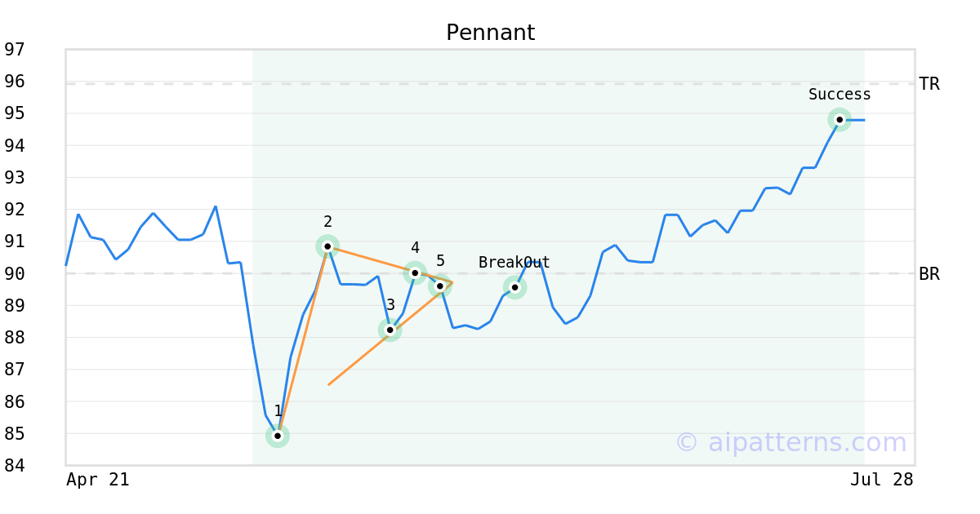
Task: Click the 90 y-axis value
Action: point(15,273)
